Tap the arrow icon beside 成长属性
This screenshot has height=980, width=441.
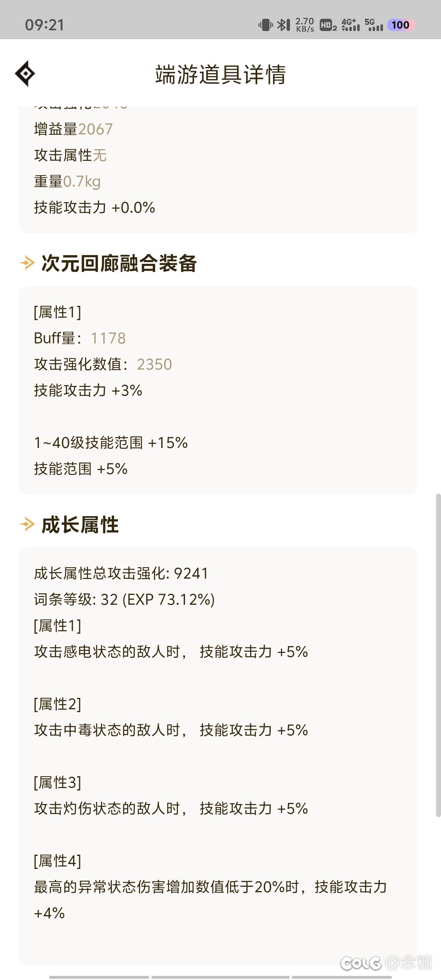[27, 524]
